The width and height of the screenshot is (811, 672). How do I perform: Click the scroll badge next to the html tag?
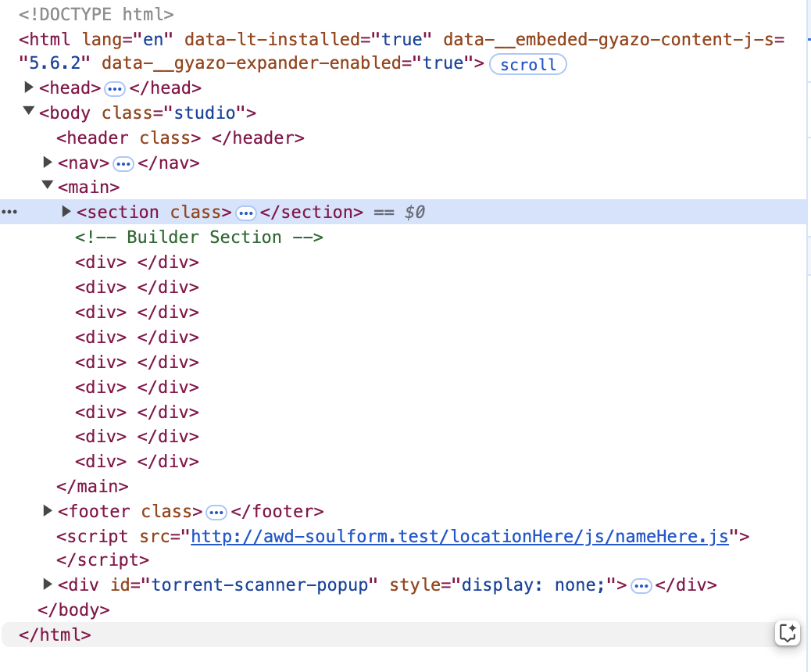527,64
